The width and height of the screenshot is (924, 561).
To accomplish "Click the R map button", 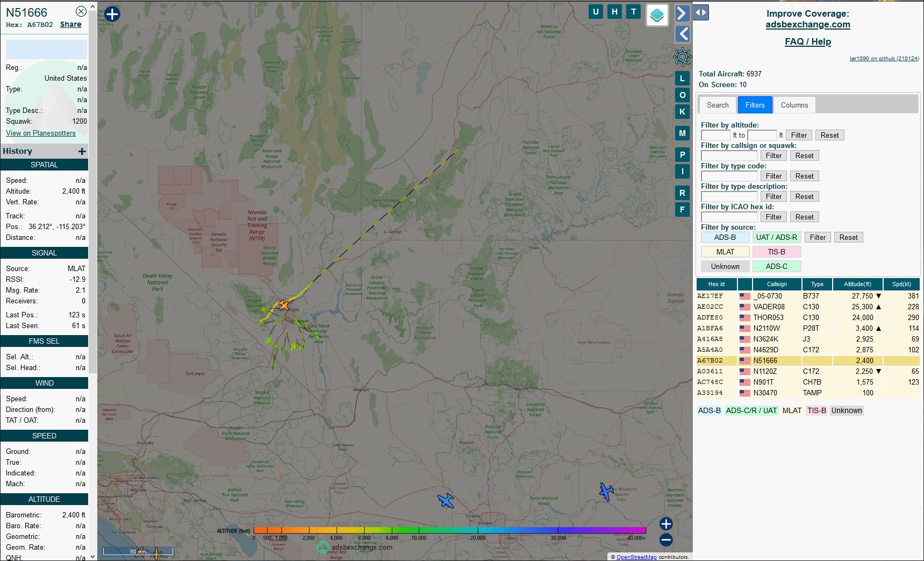I will point(682,193).
